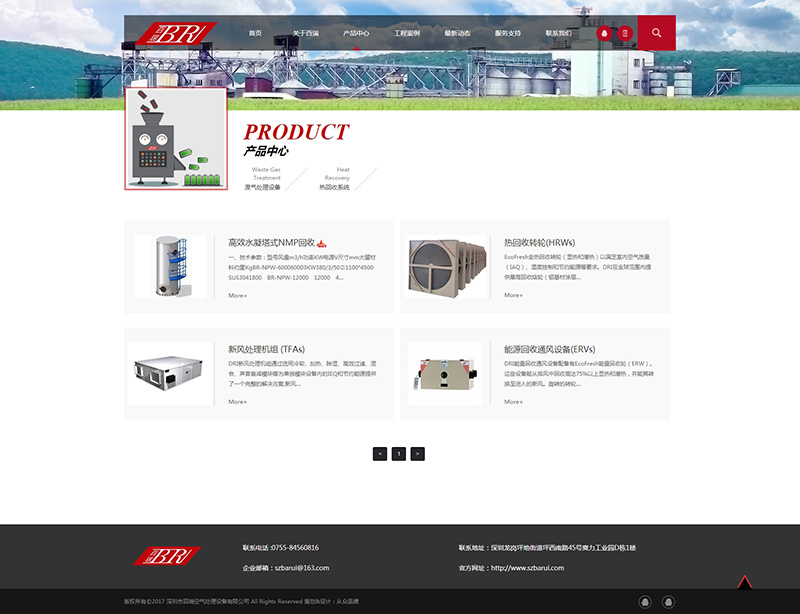Open search with the magnifier button

657,33
